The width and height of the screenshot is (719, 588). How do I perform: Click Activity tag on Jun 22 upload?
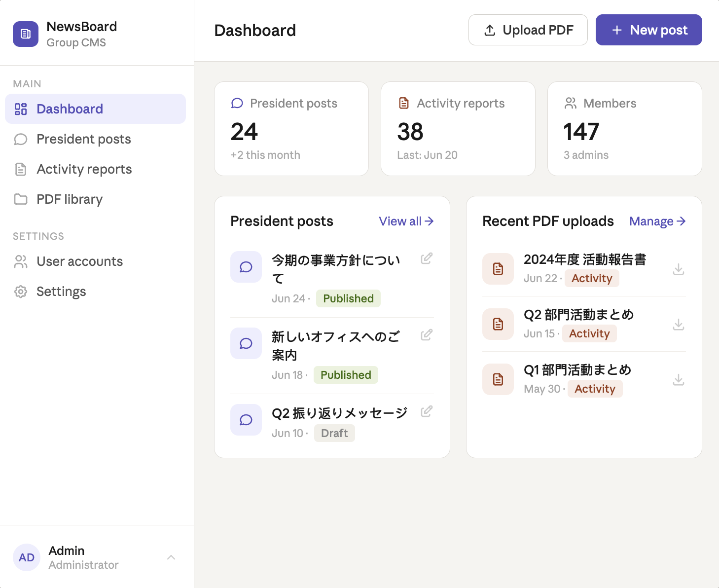(x=592, y=278)
